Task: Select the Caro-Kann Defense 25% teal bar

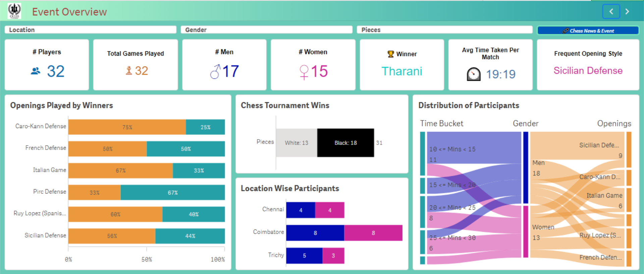Action: tap(205, 127)
